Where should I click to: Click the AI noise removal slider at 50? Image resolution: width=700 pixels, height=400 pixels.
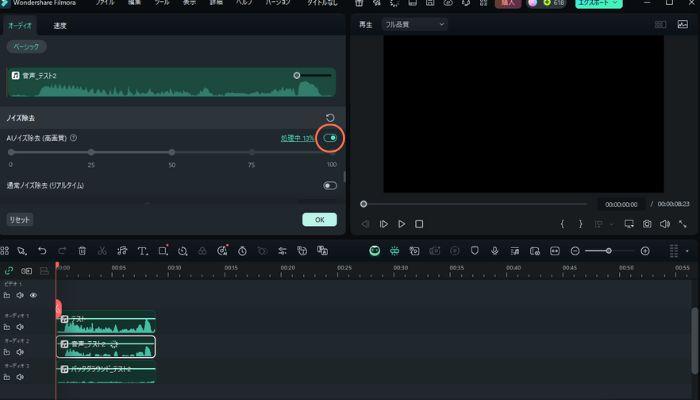tap(172, 152)
